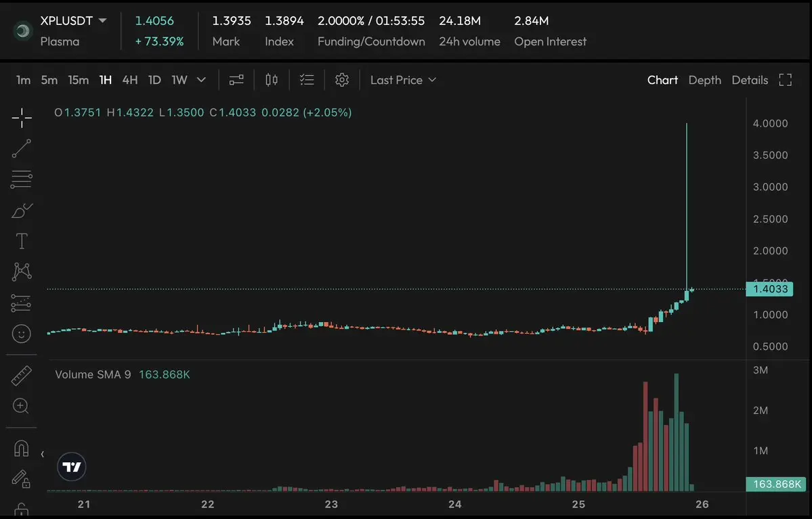
Task: Select the 1W timeframe
Action: click(x=179, y=80)
